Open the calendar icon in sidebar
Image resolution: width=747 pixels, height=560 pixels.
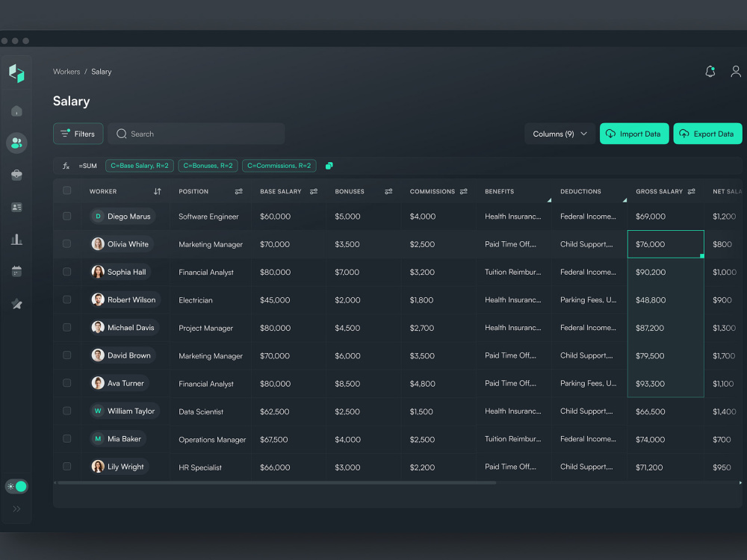pos(16,272)
